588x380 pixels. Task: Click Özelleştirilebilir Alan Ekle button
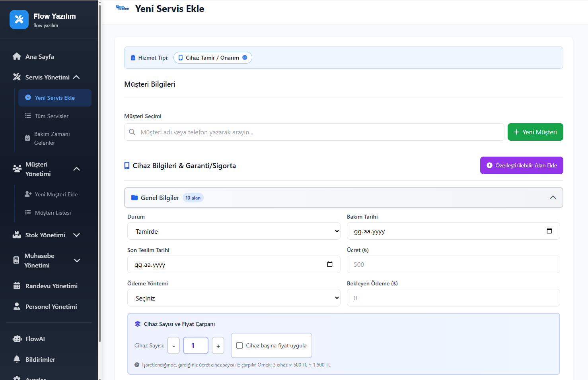[x=522, y=165]
